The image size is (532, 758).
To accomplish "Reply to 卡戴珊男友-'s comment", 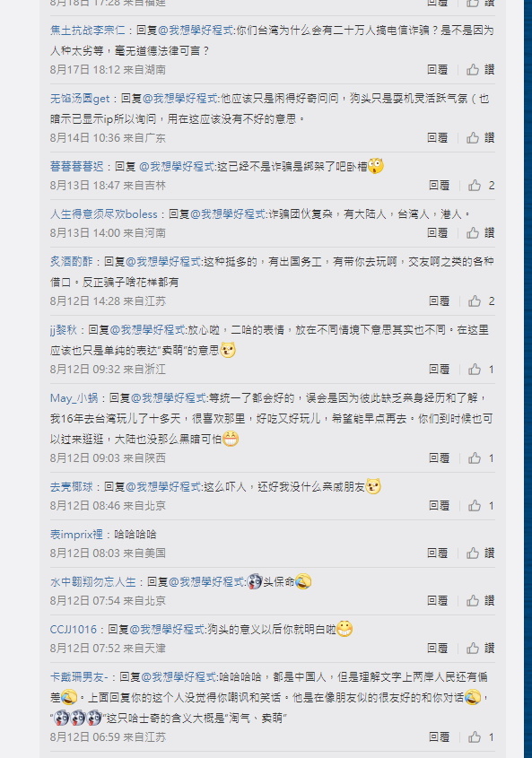I will (x=439, y=736).
